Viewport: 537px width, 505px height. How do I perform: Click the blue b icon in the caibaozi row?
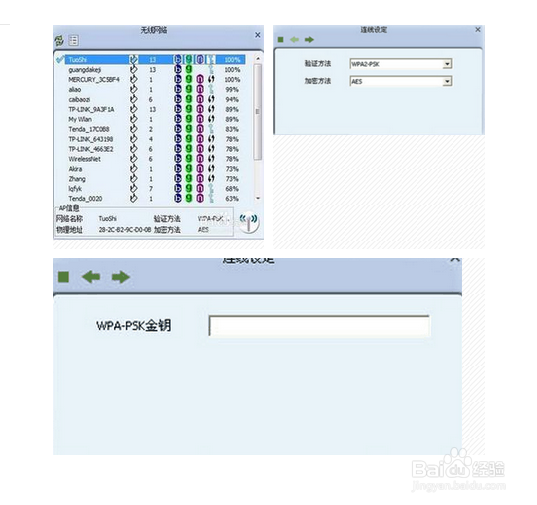click(x=177, y=99)
